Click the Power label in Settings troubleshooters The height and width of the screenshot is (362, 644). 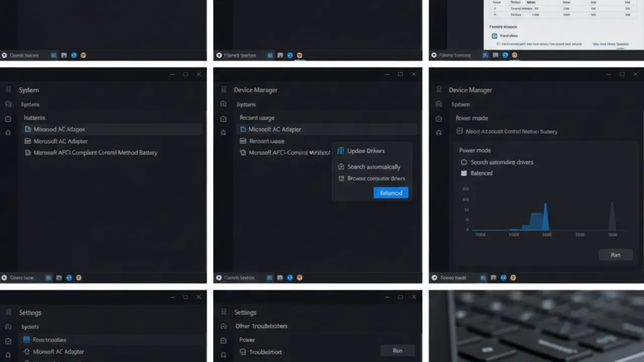[x=247, y=340]
